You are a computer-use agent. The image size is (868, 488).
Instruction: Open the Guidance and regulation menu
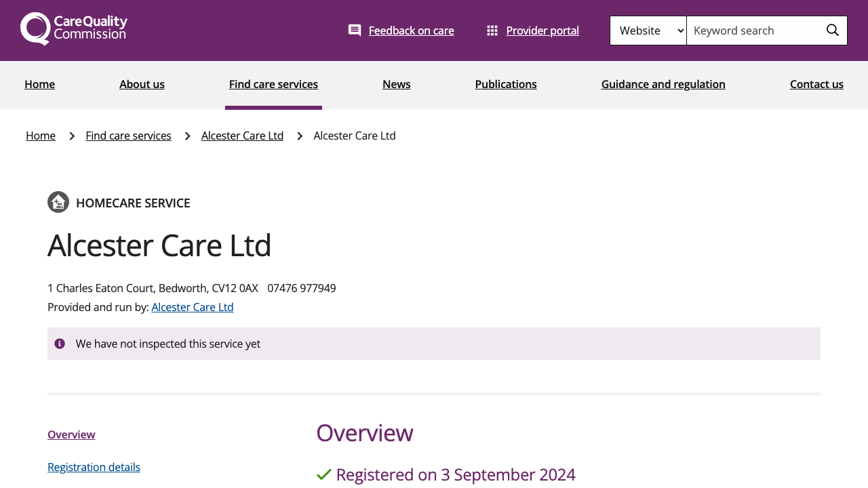[x=663, y=83]
